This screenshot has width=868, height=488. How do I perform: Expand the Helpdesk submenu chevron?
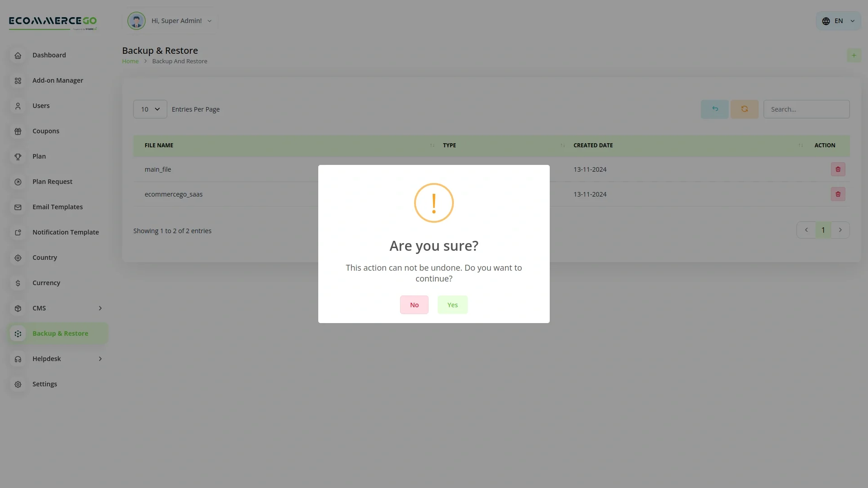pyautogui.click(x=100, y=359)
